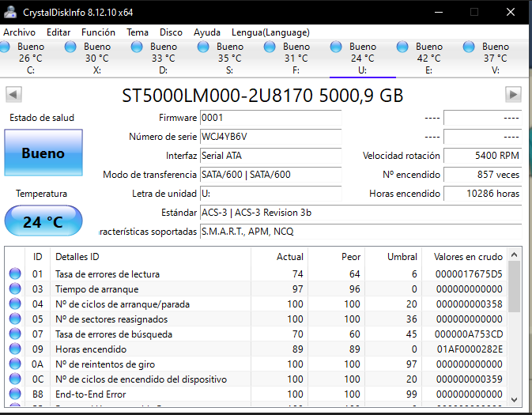The image size is (532, 415).
Task: Click the Letra de unidad field U:
Action: click(x=271, y=194)
